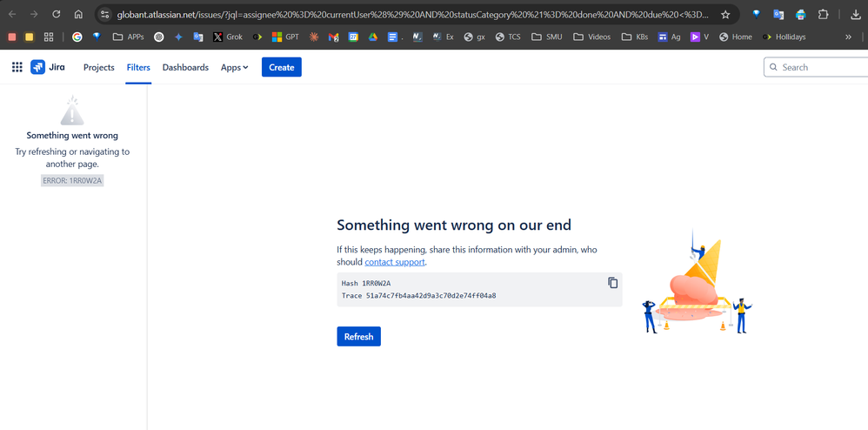This screenshot has height=430, width=868.
Task: Go back using the browser back arrow
Action: click(x=12, y=15)
